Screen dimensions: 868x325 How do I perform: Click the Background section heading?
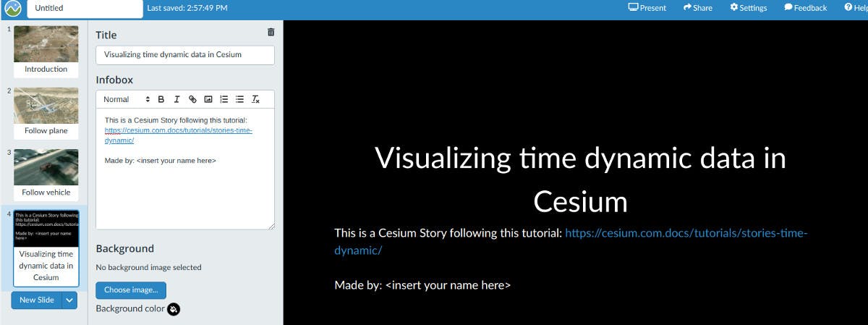[124, 248]
